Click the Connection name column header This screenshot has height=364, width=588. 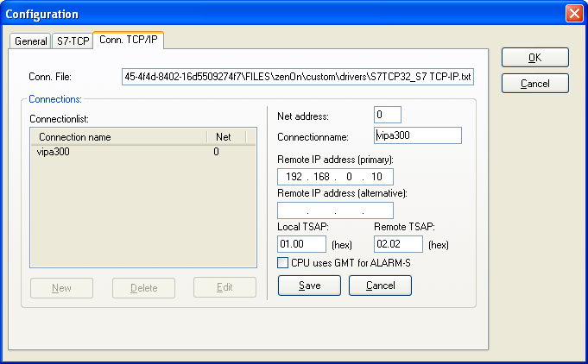pos(118,137)
